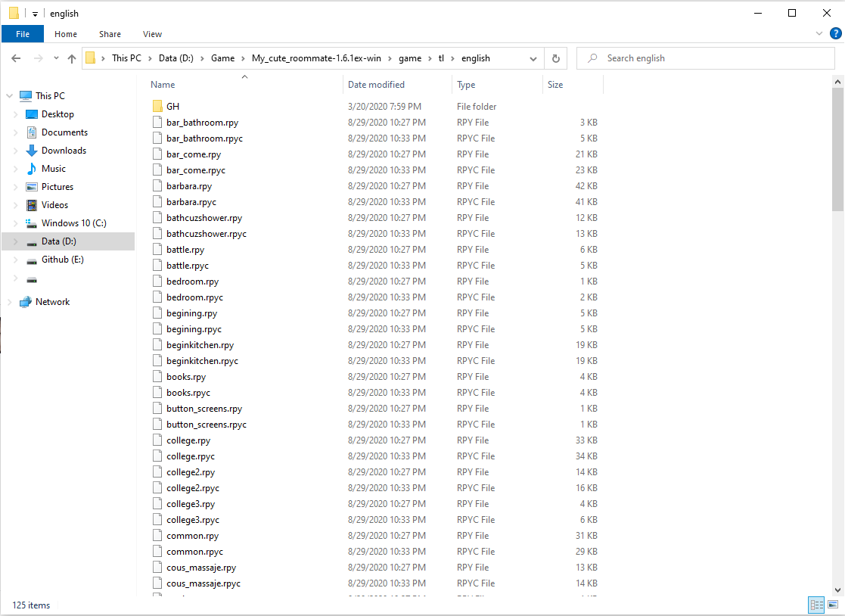Open Pictures in navigation pane
Viewport: 845px width, 616px height.
[57, 186]
